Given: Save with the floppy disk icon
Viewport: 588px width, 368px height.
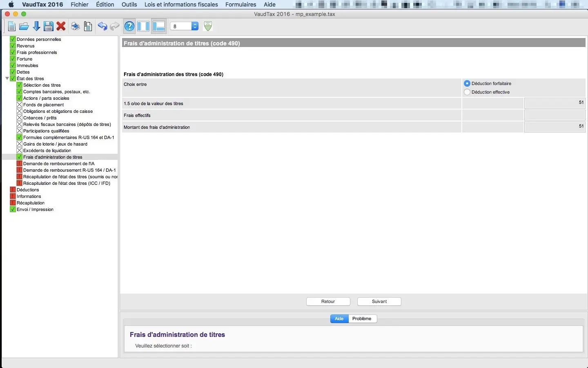Looking at the screenshot, I should 49,27.
